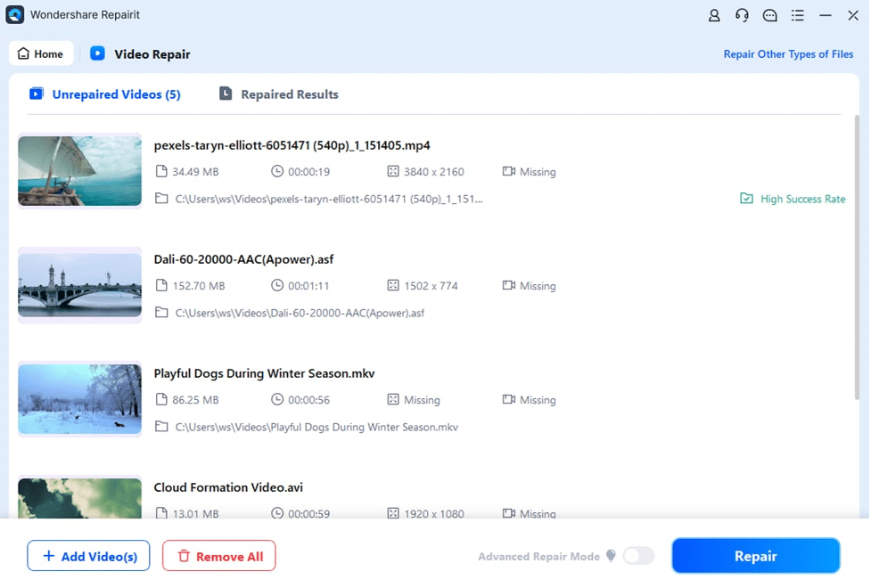Select the Playful Dogs winter video thumbnail
Image resolution: width=871 pixels, height=588 pixels.
80,399
